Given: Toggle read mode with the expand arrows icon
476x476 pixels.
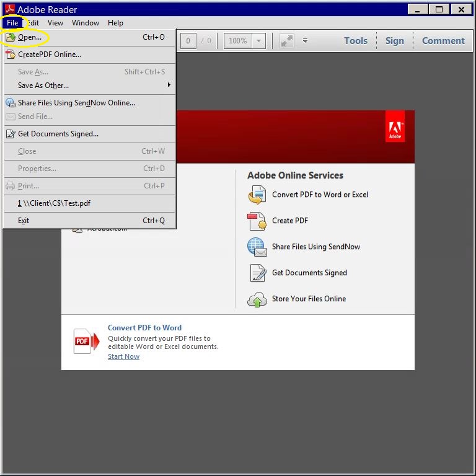Looking at the screenshot, I should [286, 41].
